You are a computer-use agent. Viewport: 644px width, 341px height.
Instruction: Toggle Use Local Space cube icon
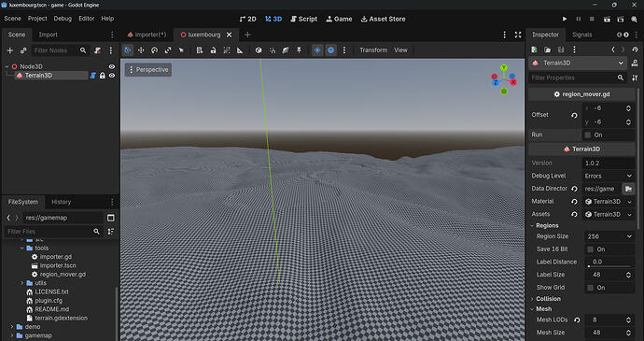coord(259,50)
